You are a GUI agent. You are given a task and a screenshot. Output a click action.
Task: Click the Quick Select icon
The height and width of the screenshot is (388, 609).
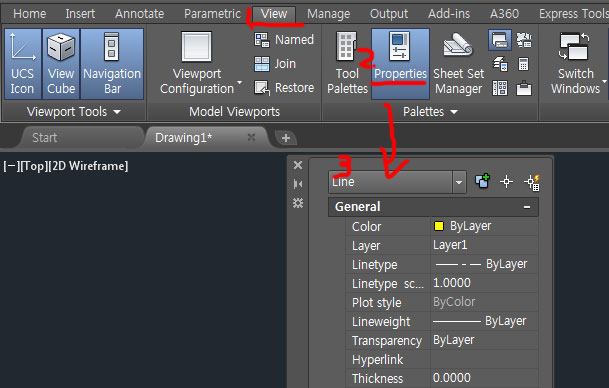pos(532,182)
